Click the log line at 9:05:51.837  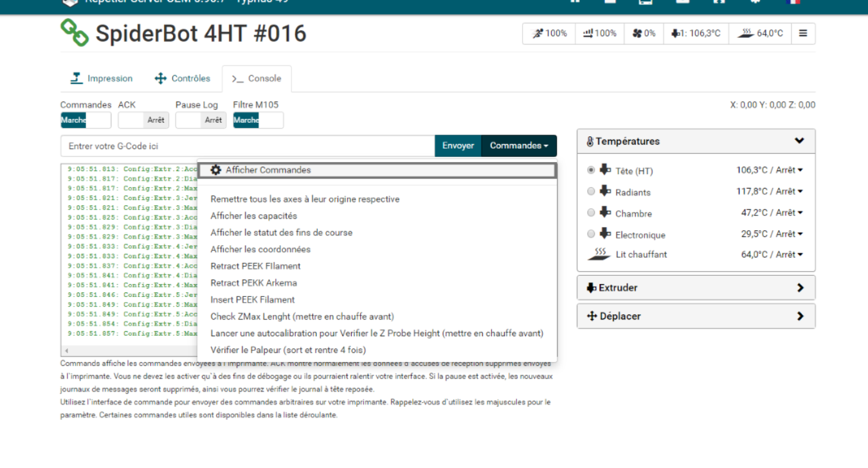click(132, 265)
